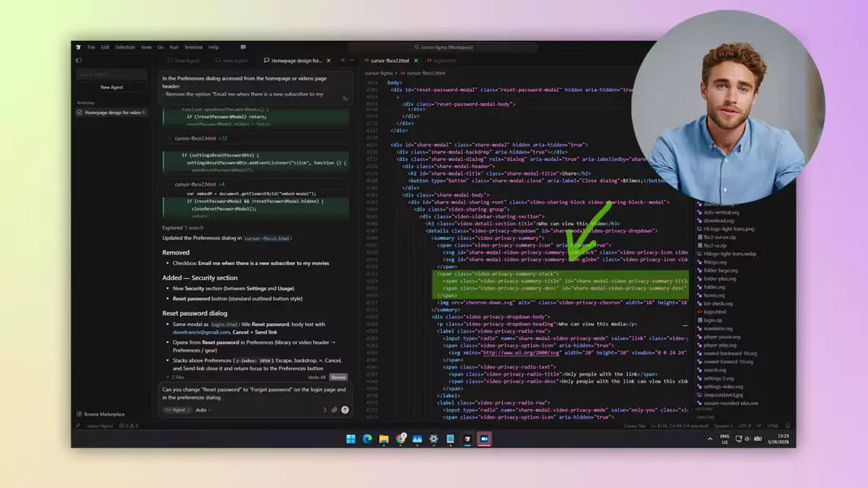The width and height of the screenshot is (868, 488).
Task: Click Browse Marketplace
Action: [101, 414]
